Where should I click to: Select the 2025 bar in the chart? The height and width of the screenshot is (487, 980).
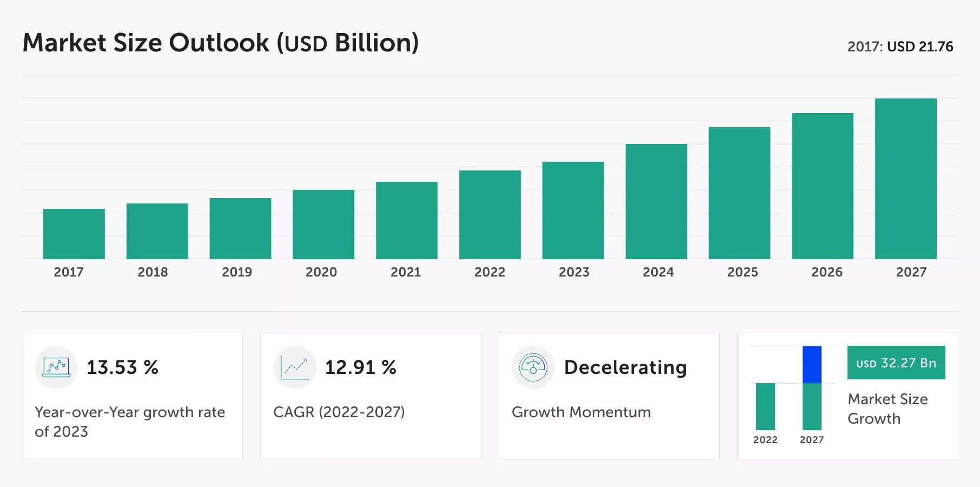click(x=739, y=193)
